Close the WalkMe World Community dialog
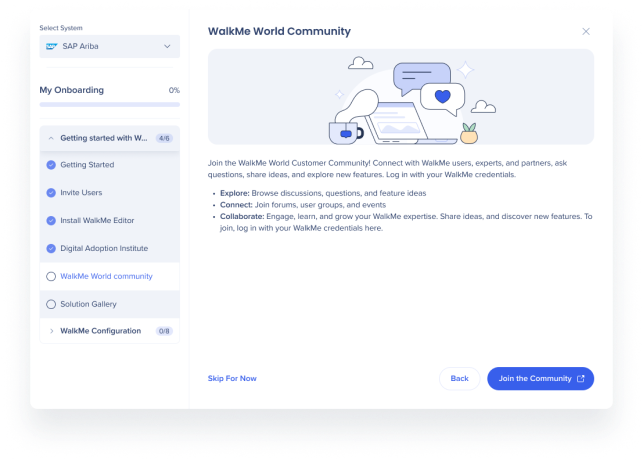The image size is (643, 460). coord(586,32)
